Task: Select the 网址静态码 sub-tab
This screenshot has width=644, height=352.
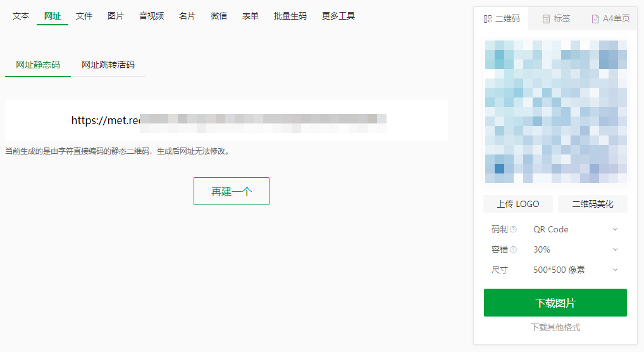Action: (38, 65)
